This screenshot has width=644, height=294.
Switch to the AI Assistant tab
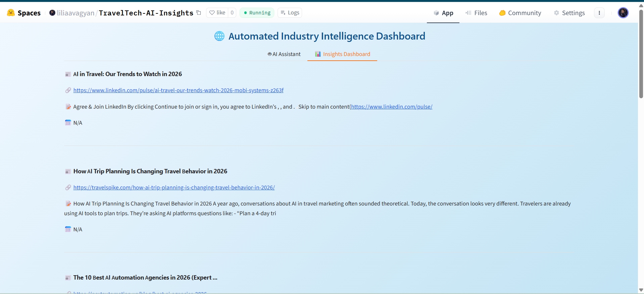284,54
